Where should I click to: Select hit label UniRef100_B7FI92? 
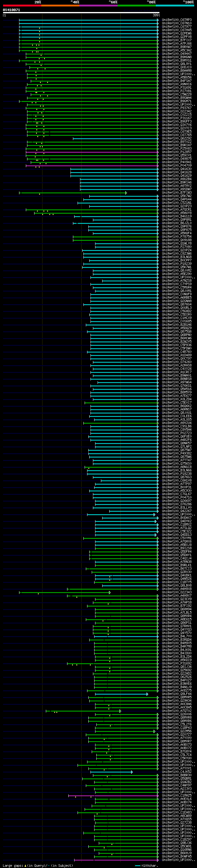177,606
